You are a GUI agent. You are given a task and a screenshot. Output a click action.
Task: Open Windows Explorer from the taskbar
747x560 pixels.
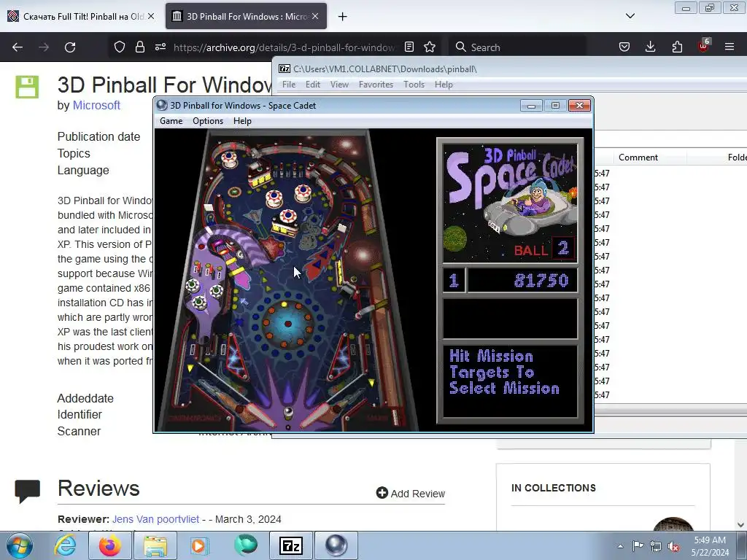155,545
